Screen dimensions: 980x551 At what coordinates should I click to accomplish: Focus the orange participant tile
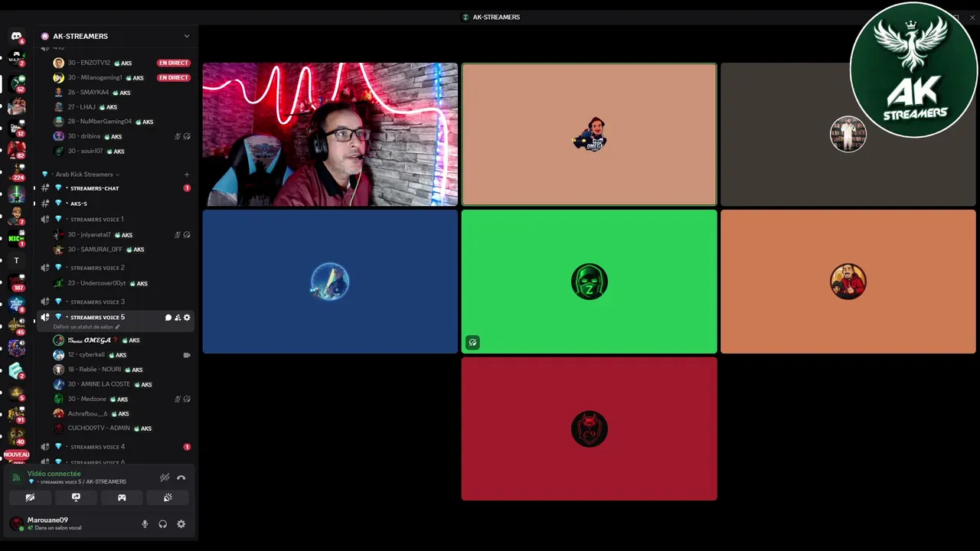pyautogui.click(x=848, y=282)
